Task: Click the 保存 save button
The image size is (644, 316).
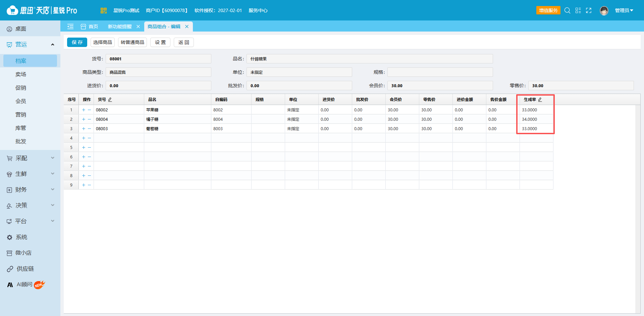Action: click(x=77, y=42)
